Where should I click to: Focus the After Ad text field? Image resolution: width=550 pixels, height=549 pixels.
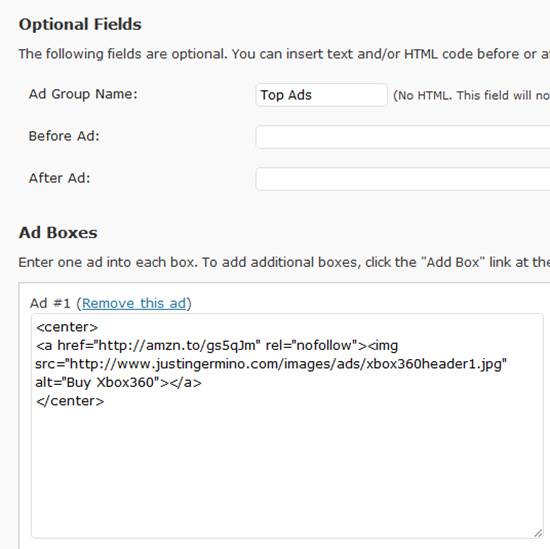(403, 179)
